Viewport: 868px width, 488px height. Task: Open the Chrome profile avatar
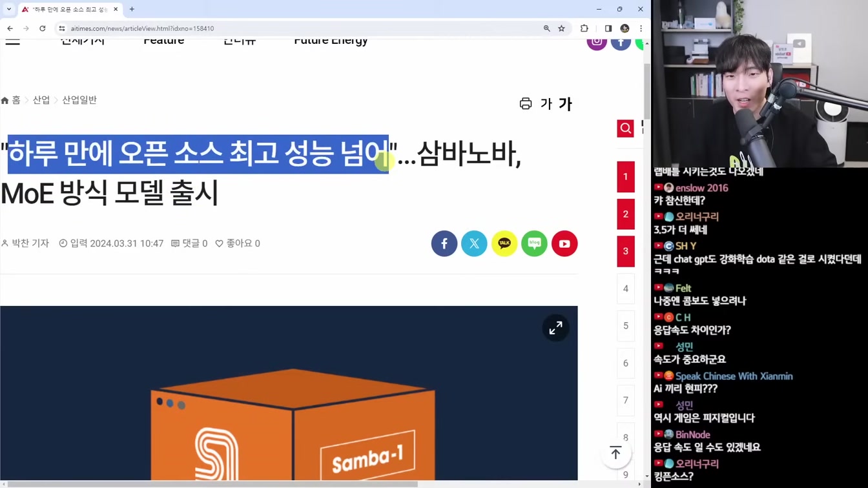tap(625, 28)
